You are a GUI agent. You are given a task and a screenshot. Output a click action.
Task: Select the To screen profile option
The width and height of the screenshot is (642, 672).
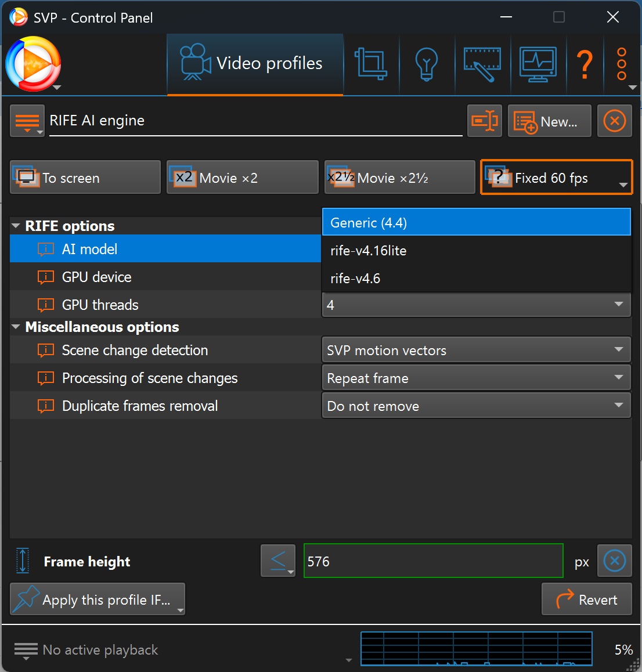point(85,177)
